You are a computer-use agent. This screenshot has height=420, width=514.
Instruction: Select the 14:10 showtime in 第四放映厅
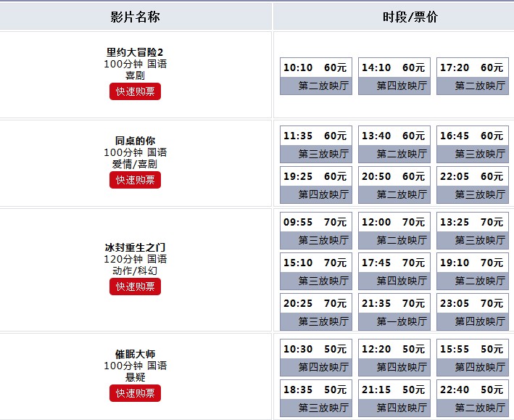pos(394,76)
